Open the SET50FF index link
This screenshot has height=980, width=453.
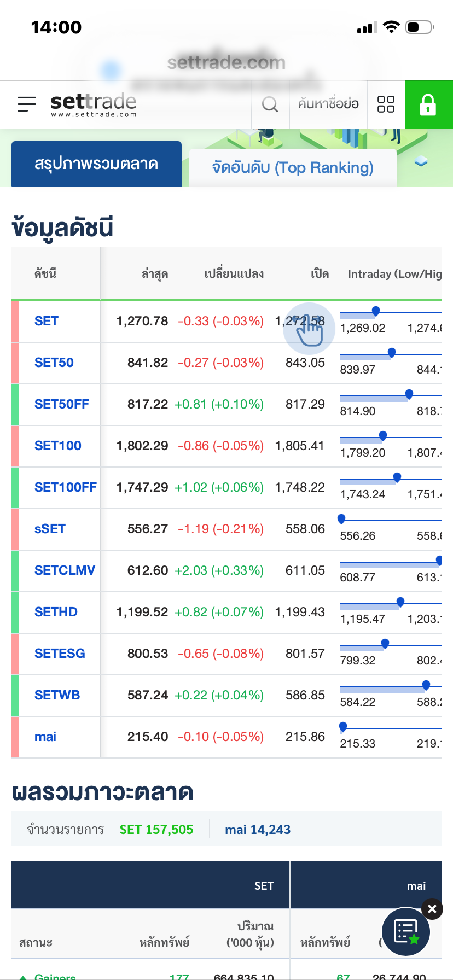pos(62,404)
